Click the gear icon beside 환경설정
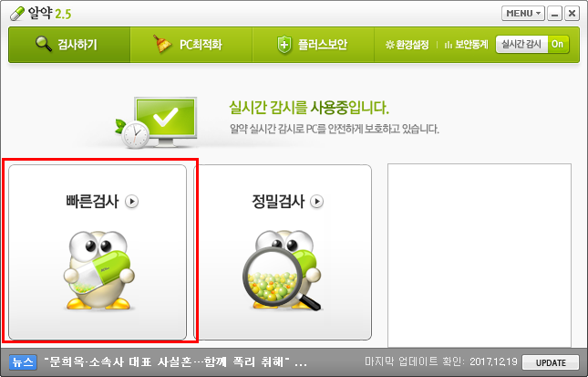Viewport: 588px width, 377px height. (x=389, y=45)
